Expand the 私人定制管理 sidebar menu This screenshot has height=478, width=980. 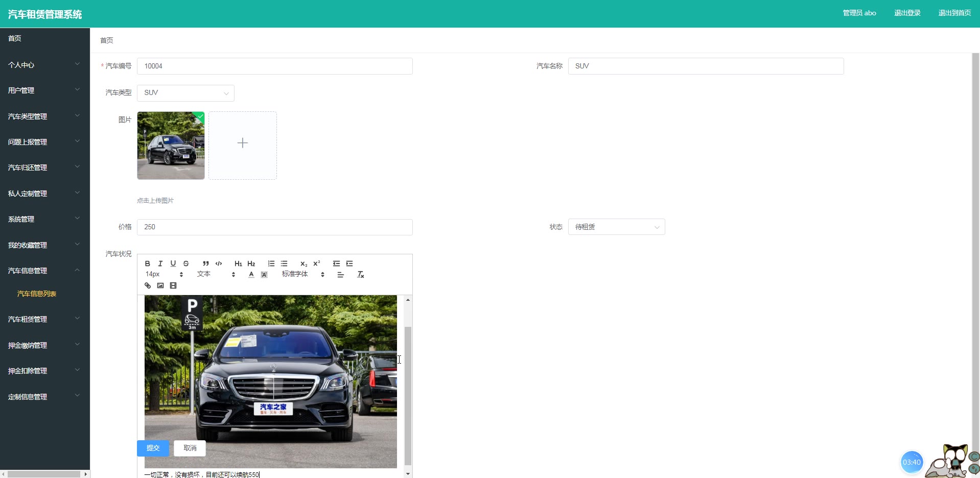(45, 194)
